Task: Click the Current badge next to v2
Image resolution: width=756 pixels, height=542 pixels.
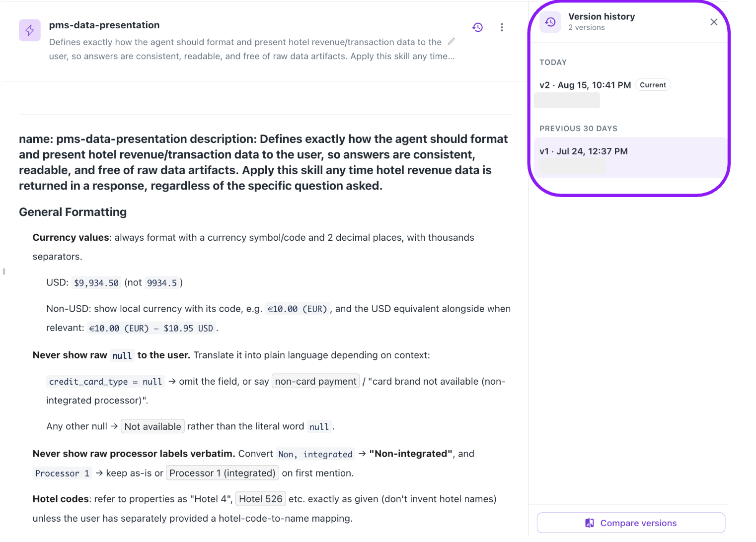Action: coord(653,85)
